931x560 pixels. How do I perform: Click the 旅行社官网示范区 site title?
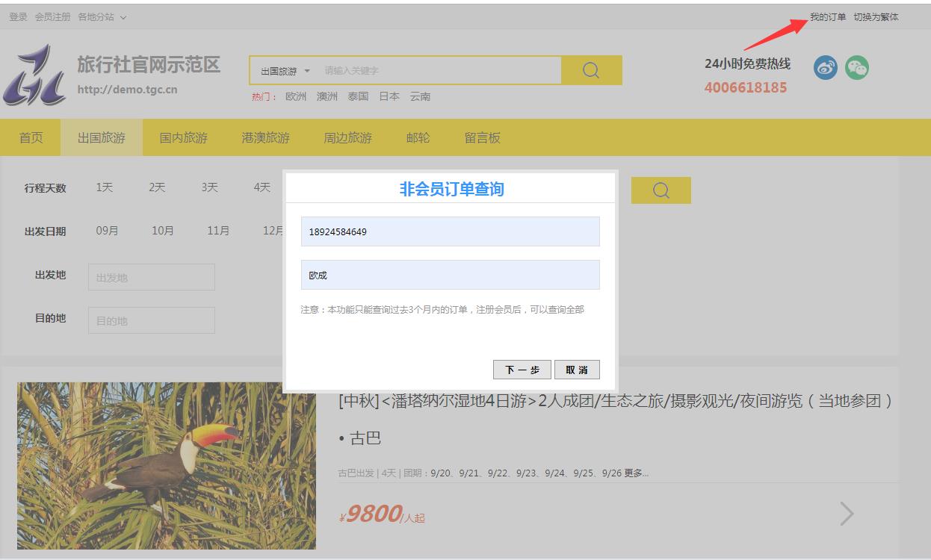coord(149,65)
